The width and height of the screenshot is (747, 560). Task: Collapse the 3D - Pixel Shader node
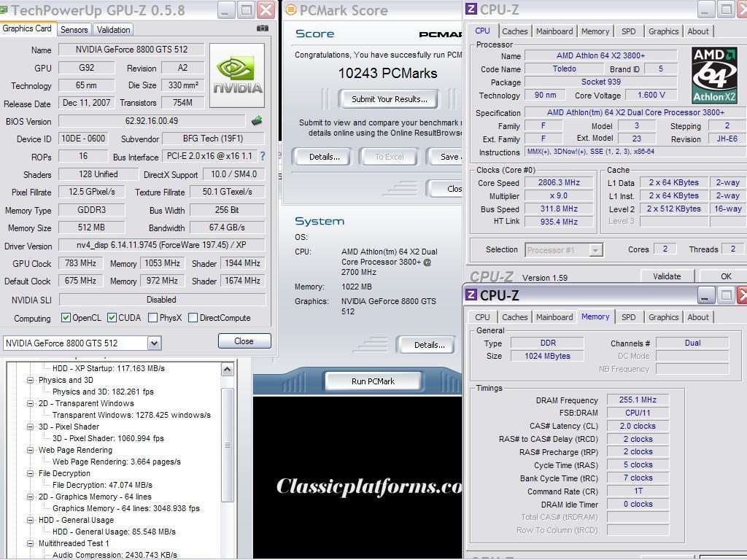pyautogui.click(x=30, y=427)
